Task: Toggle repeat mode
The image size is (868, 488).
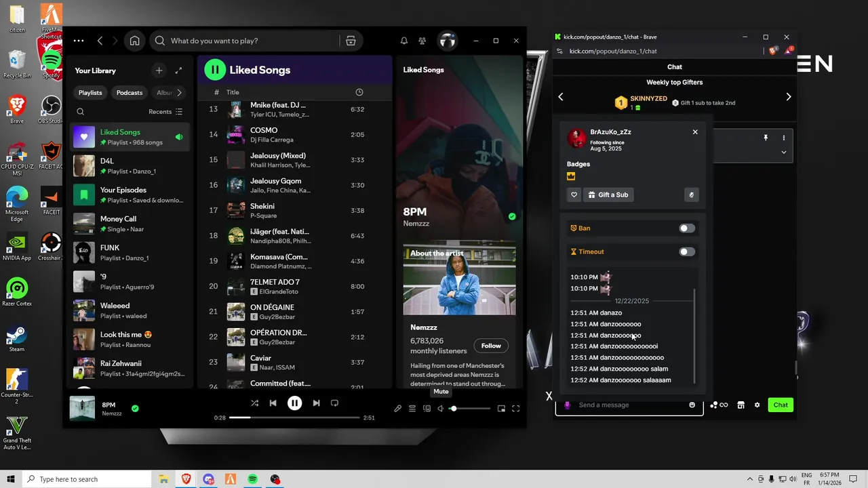Action: [x=334, y=403]
